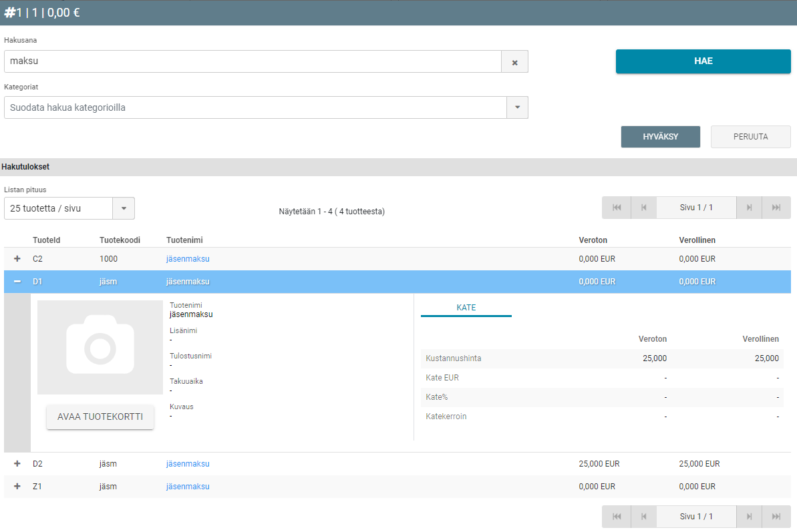This screenshot has height=532, width=797.
Task: Open jäsenmaksu link in C2 row
Action: 188,259
